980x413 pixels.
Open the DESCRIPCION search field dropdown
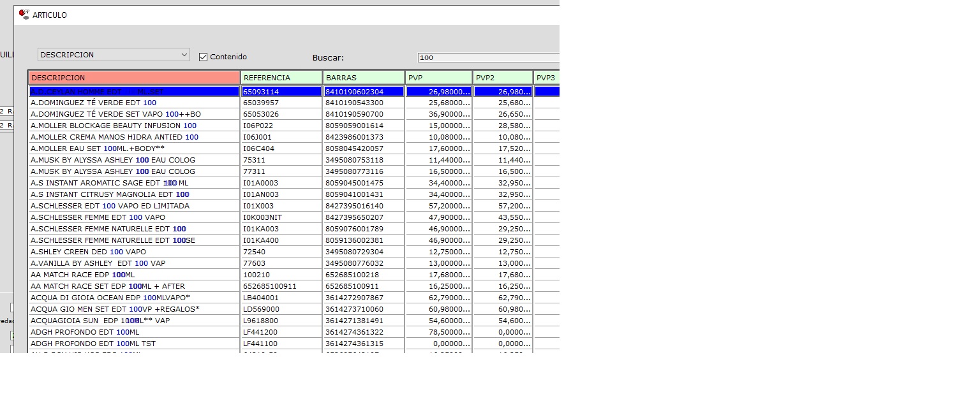184,55
